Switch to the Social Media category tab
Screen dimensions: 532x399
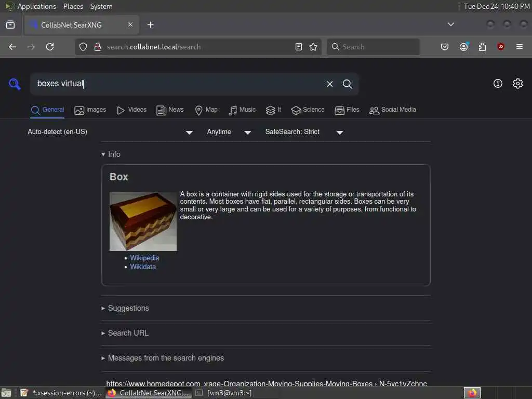392,110
